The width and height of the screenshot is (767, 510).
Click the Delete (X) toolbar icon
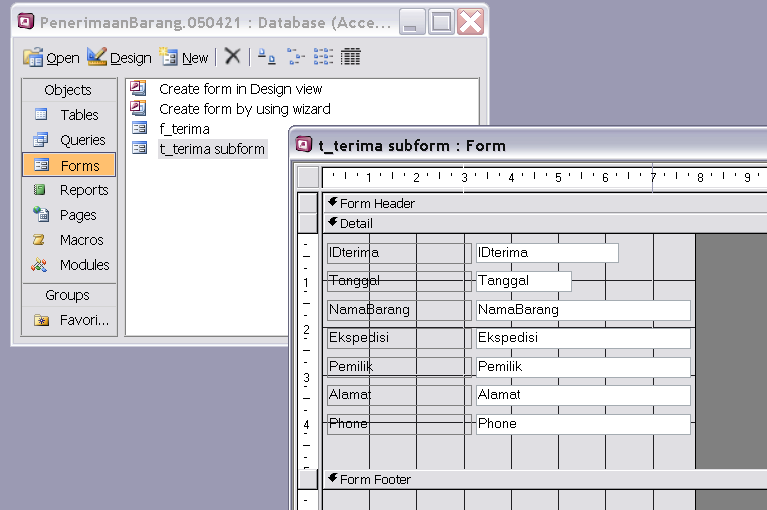232,56
